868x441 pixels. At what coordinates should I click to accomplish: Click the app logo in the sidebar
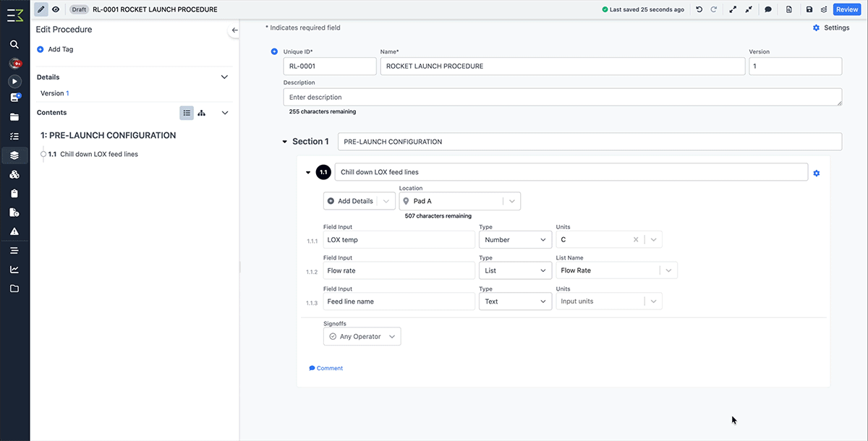[x=14, y=14]
